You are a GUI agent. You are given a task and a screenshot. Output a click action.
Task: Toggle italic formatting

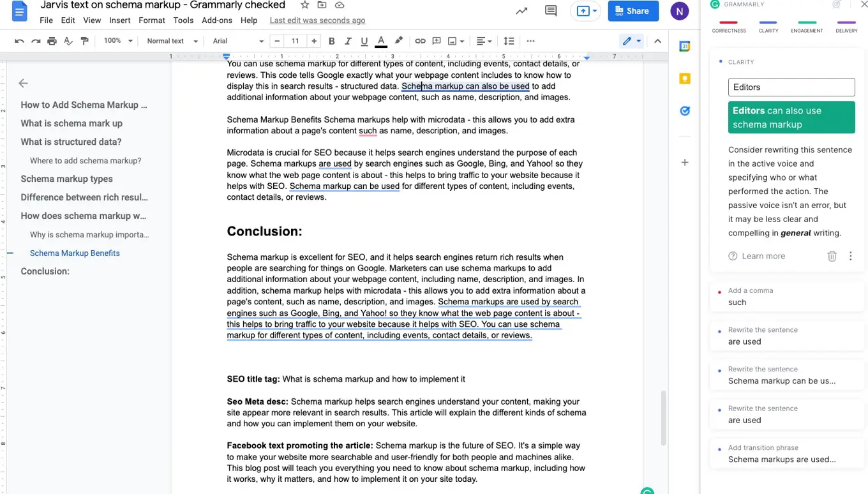click(348, 41)
